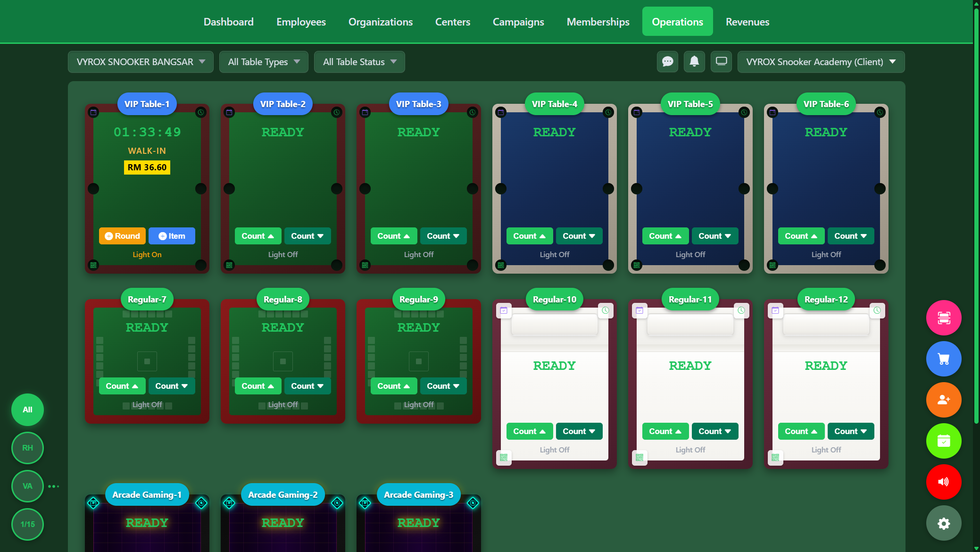Open the notifications bell icon

coord(694,62)
